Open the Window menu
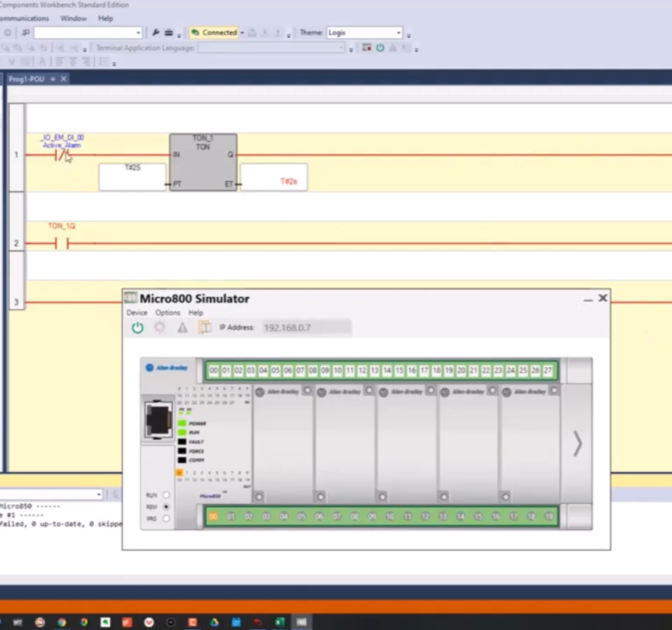672x630 pixels. pos(73,18)
